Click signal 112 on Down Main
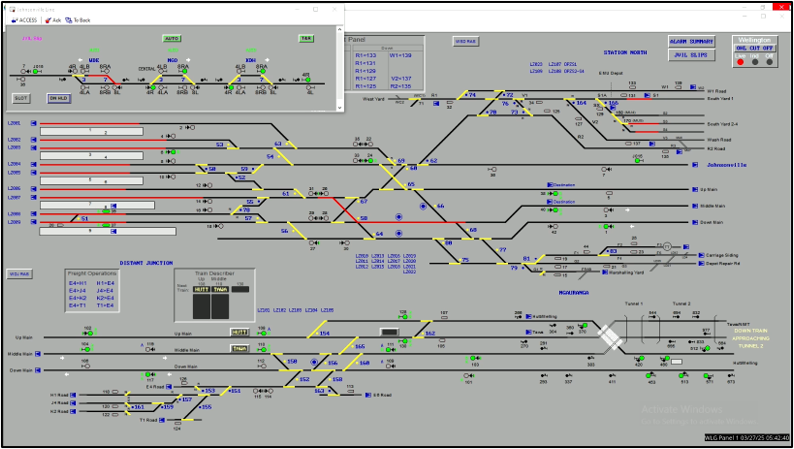Image resolution: width=794 pixels, height=449 pixels. click(264, 366)
